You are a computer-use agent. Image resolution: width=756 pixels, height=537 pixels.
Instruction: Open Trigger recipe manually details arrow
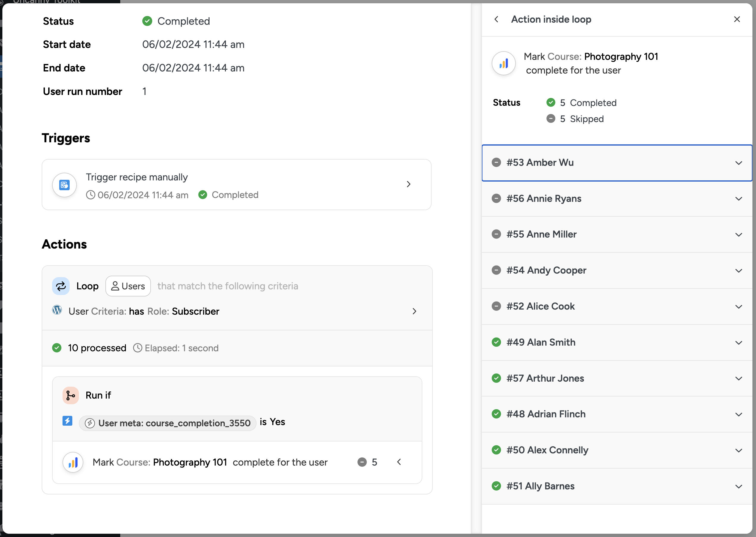click(409, 184)
